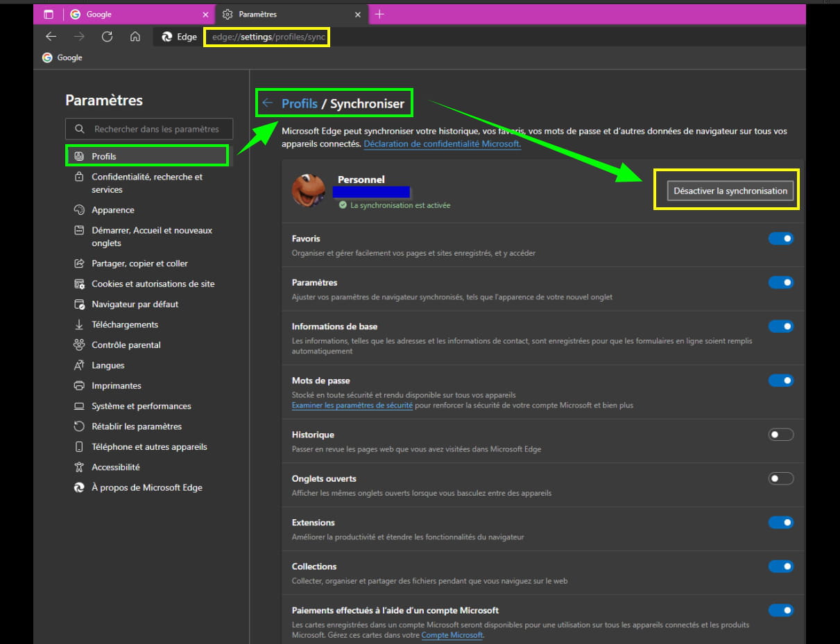The height and width of the screenshot is (644, 840).
Task: Click the Imprimantes printer icon
Action: (79, 385)
